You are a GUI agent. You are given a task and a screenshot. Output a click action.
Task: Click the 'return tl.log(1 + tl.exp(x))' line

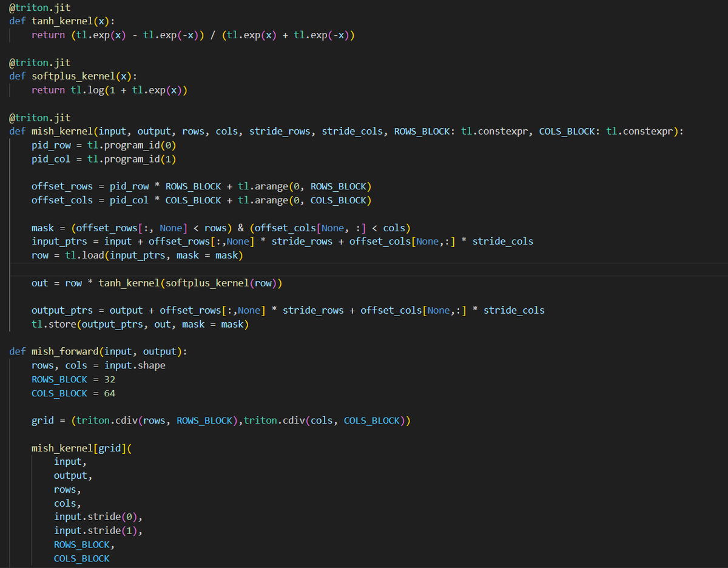tap(110, 90)
